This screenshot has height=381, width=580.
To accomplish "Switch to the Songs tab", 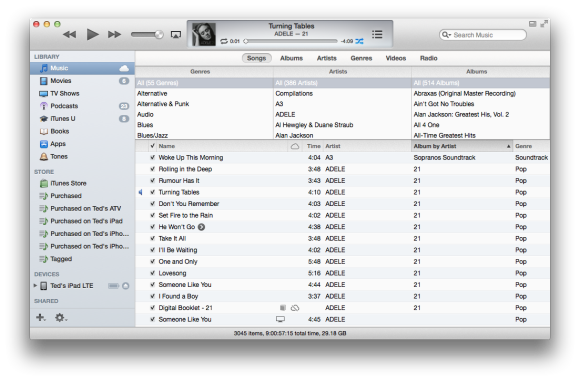I will point(256,58).
